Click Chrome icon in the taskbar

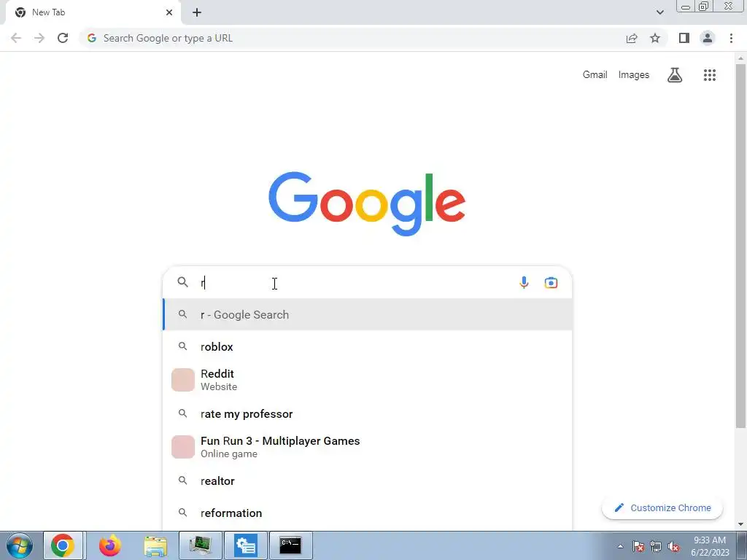click(63, 545)
